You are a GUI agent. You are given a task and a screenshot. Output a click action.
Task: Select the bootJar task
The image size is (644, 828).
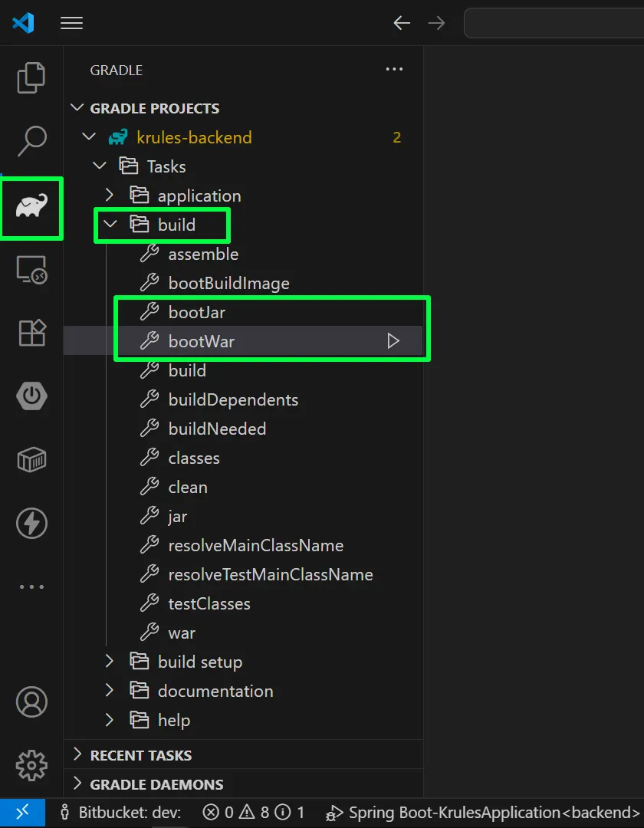click(x=196, y=312)
